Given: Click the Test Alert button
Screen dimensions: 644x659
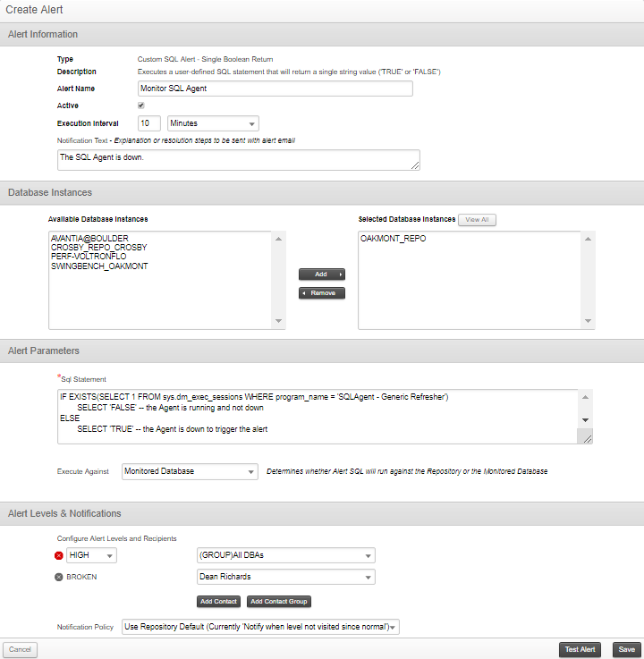Looking at the screenshot, I should (x=580, y=650).
